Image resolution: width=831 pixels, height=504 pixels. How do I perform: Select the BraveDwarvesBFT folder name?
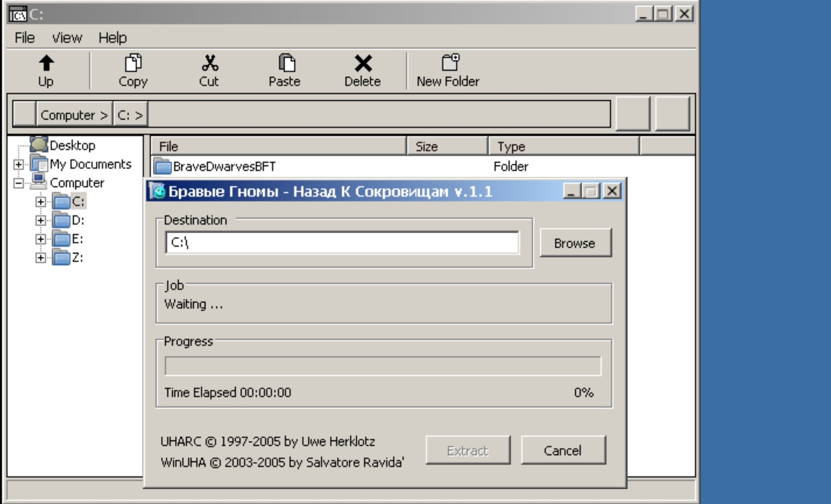[x=224, y=167]
